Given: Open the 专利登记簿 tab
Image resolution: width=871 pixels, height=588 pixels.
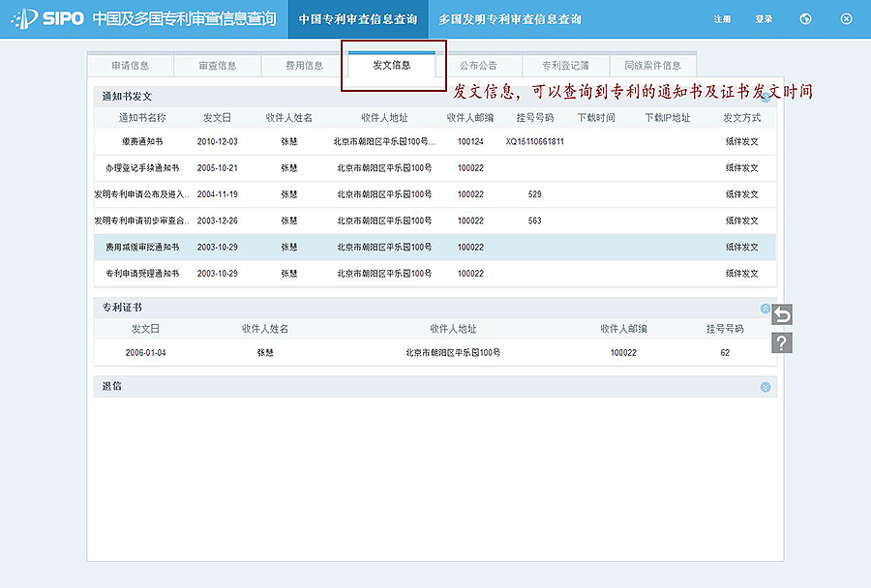Looking at the screenshot, I should pyautogui.click(x=565, y=66).
